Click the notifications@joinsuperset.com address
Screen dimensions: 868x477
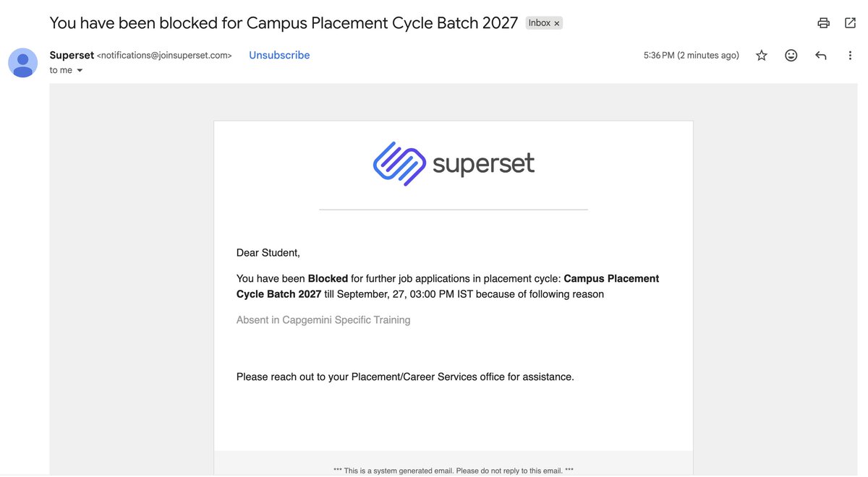click(x=164, y=56)
